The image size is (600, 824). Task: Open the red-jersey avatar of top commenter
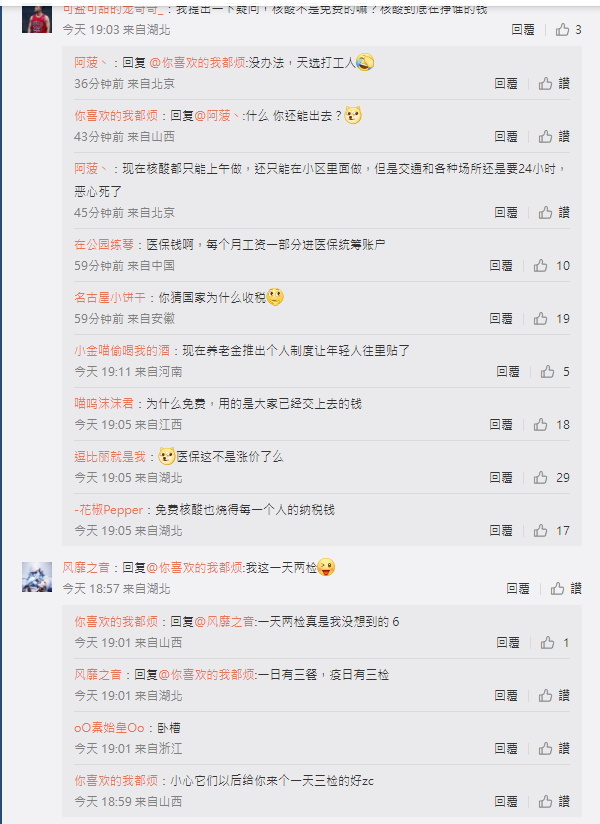[37, 19]
